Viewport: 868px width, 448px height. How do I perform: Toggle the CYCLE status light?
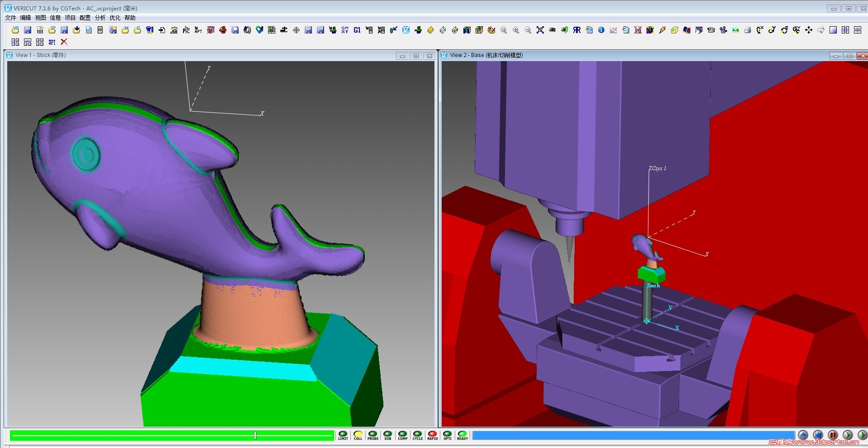click(x=418, y=435)
